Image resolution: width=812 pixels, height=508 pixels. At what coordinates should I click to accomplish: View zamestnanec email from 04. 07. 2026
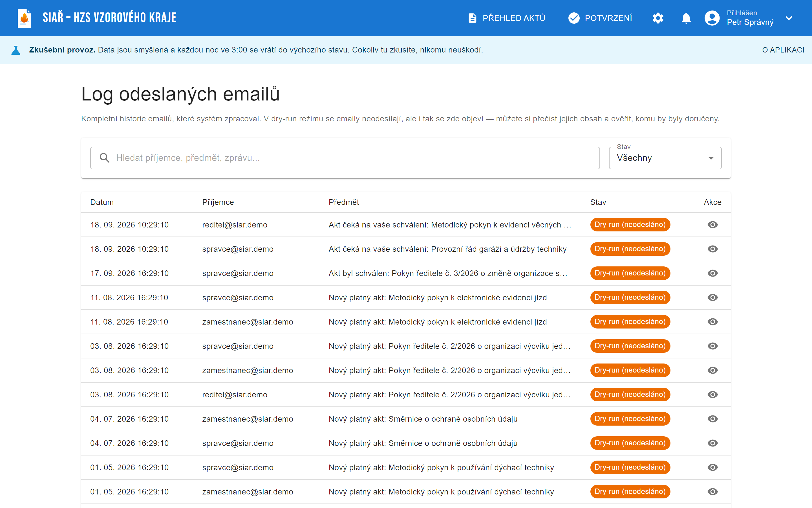click(x=713, y=419)
